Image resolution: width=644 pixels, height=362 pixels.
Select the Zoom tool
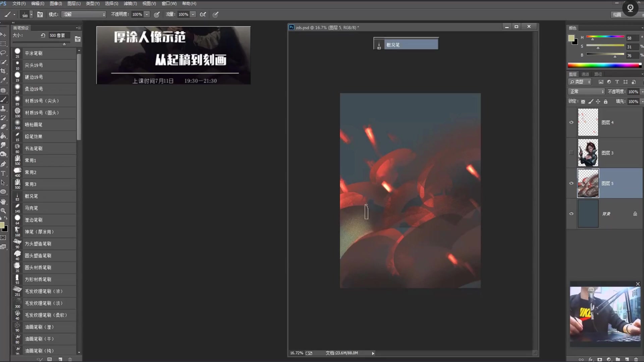pos(3,210)
